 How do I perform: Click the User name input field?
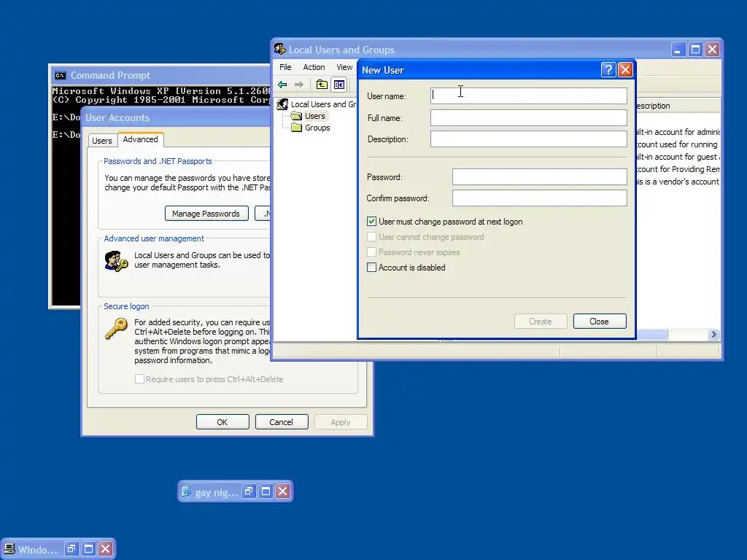[528, 96]
